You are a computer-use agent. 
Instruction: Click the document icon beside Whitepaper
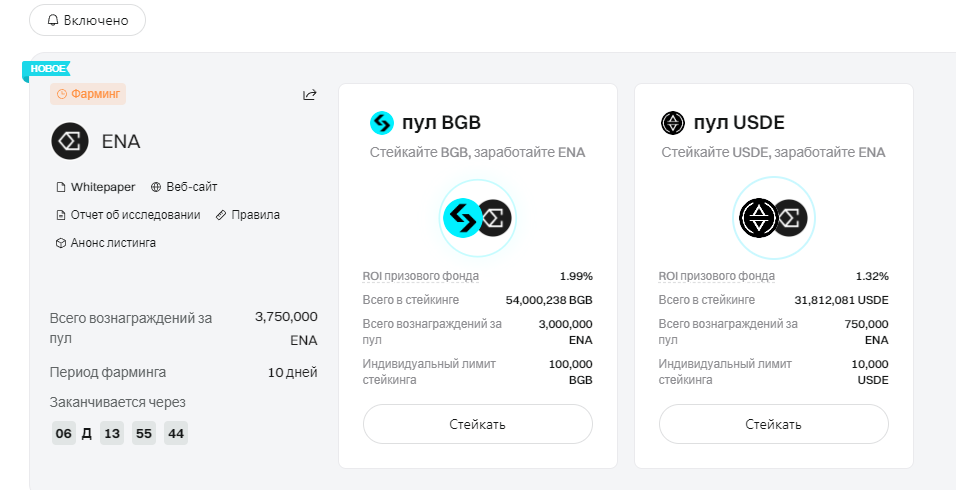tap(60, 187)
